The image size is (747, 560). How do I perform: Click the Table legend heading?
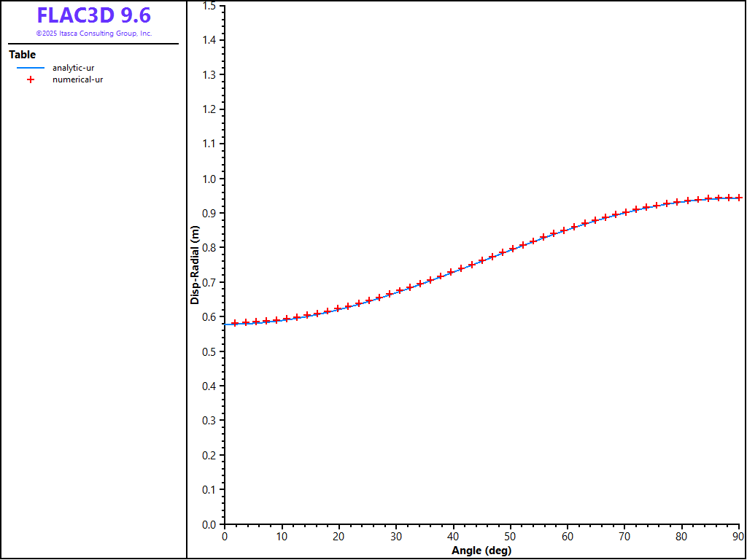point(22,55)
